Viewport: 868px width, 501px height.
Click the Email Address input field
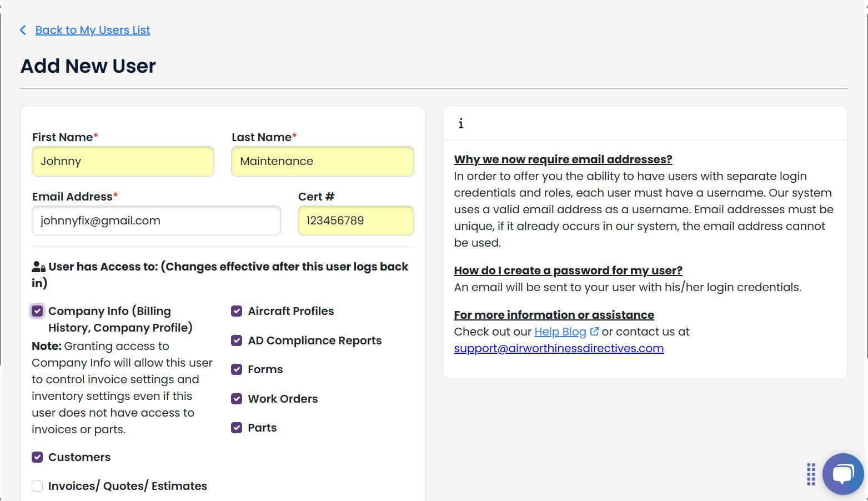coord(156,221)
